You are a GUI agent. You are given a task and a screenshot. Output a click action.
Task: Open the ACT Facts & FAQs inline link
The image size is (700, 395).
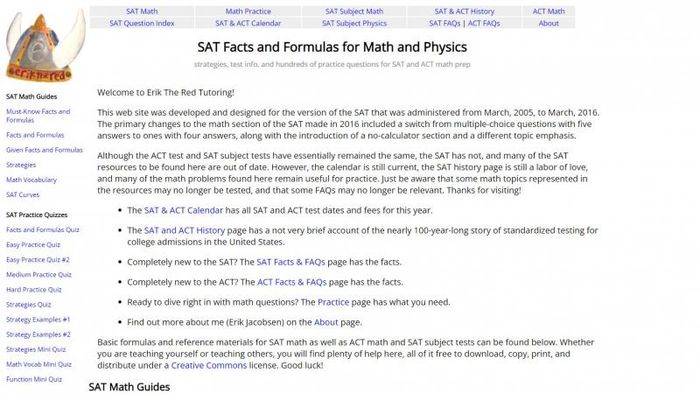(292, 282)
